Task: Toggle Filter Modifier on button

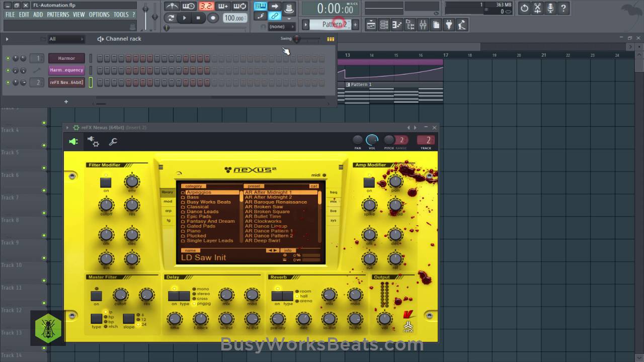Action: (106, 182)
